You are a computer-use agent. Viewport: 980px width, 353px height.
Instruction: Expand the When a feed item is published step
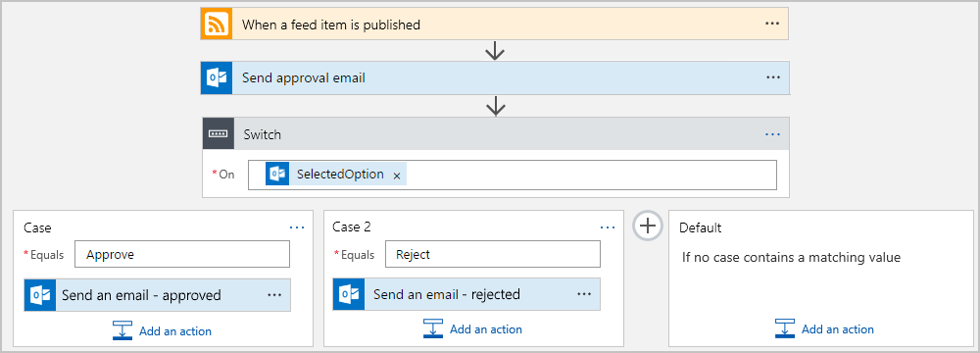pos(494,25)
